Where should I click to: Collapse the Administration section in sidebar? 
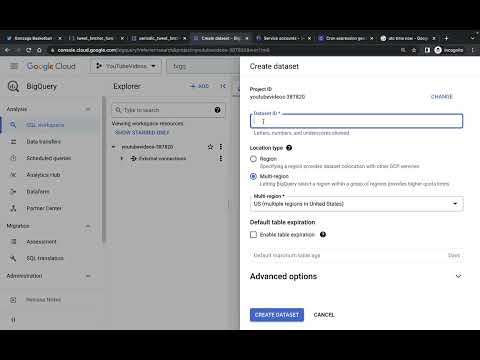pyautogui.click(x=88, y=276)
